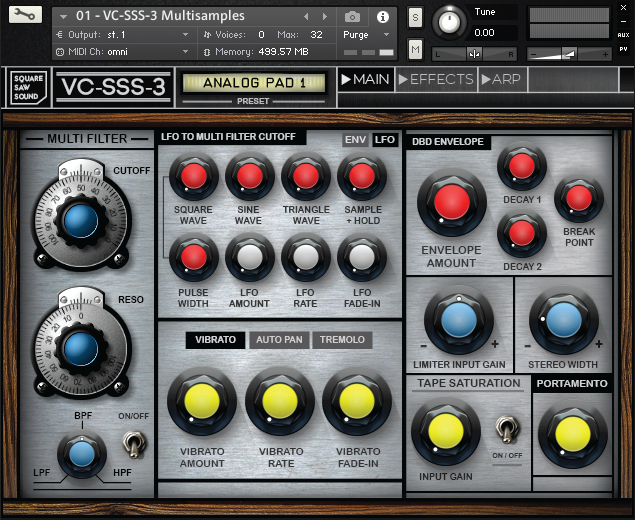
Task: Click the Output routing icon
Action: pyautogui.click(x=60, y=35)
